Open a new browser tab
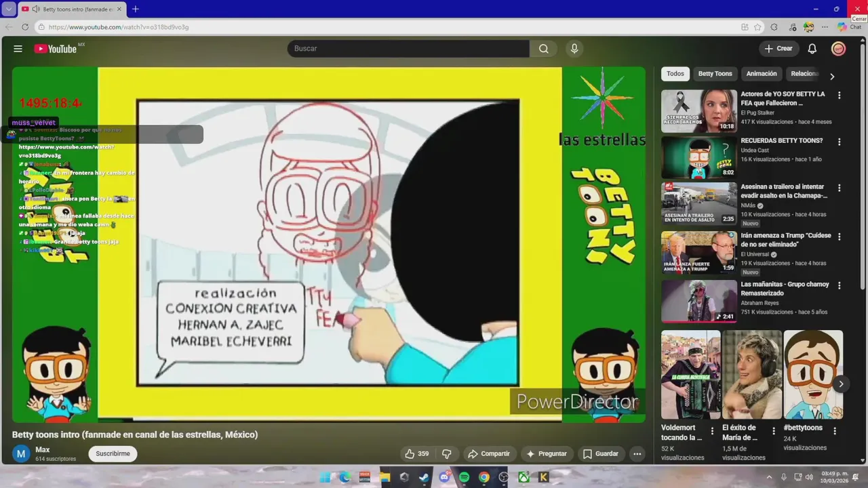 135,9
